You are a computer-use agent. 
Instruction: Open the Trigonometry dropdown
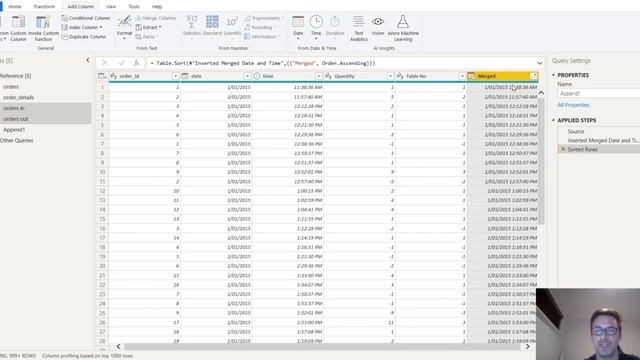pyautogui.click(x=264, y=18)
